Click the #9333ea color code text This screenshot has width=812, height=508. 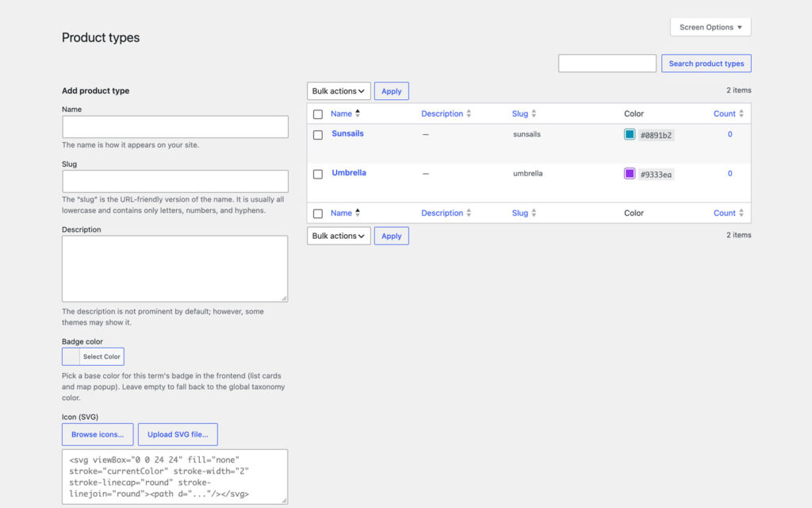(x=656, y=175)
